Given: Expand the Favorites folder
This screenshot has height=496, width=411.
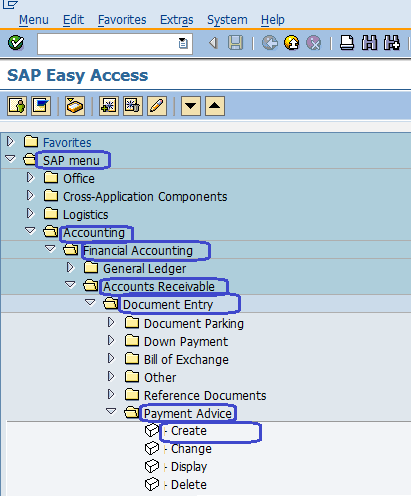Looking at the screenshot, I should pos(10,142).
